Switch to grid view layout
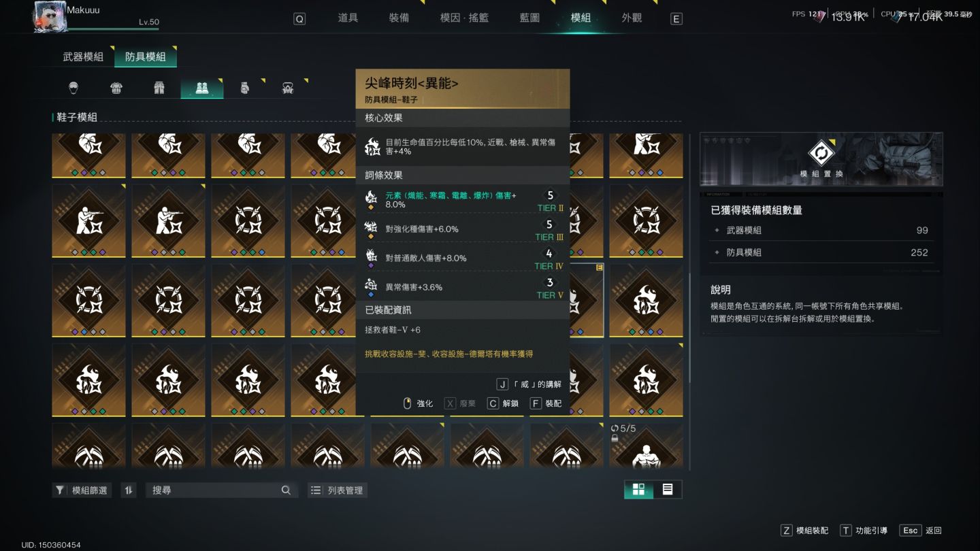This screenshot has height=551, width=980. point(638,490)
